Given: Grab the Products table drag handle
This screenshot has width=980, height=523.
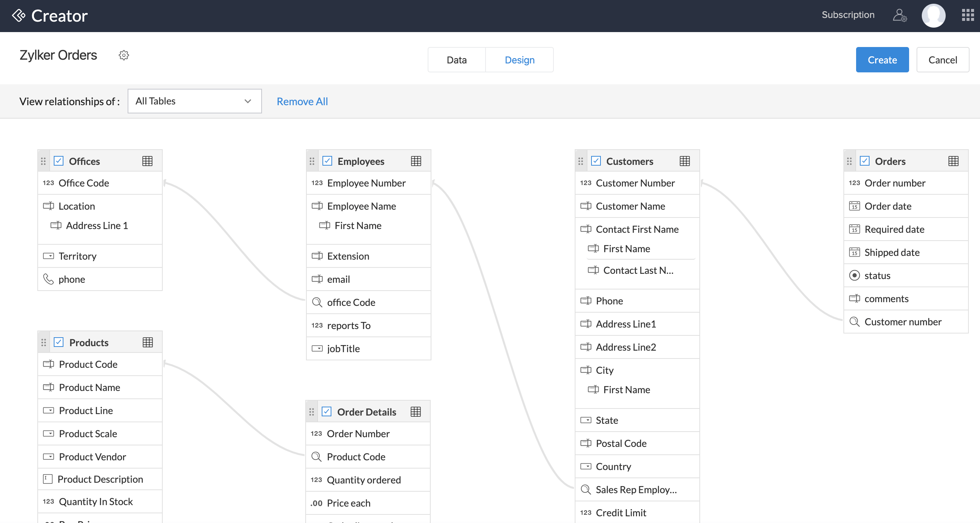Looking at the screenshot, I should coord(44,342).
